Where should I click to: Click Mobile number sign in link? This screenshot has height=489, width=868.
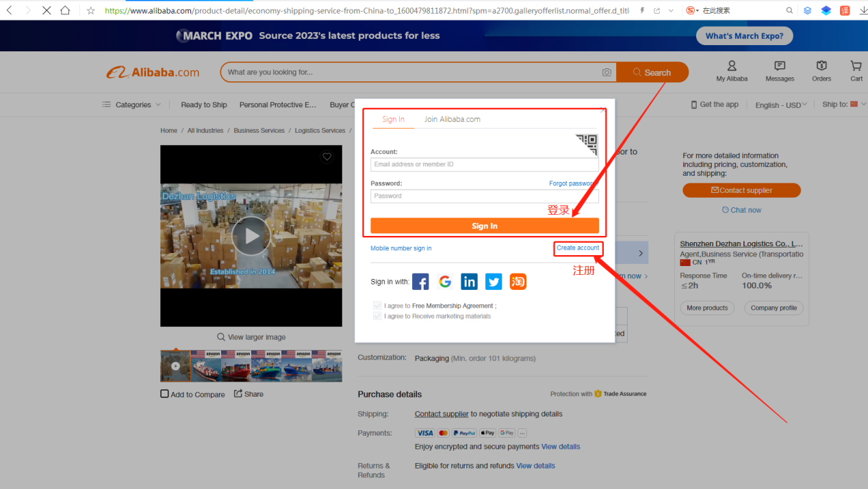(401, 248)
